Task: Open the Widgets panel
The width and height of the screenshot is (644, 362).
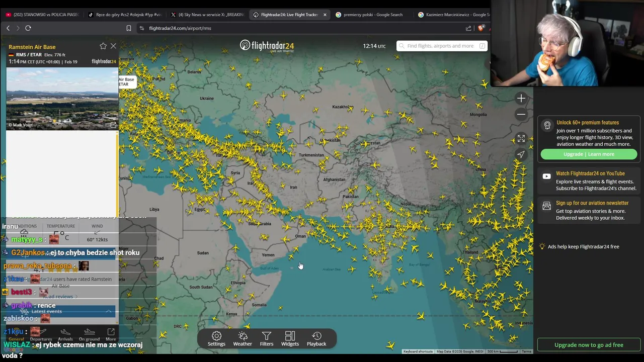Action: [290, 338]
